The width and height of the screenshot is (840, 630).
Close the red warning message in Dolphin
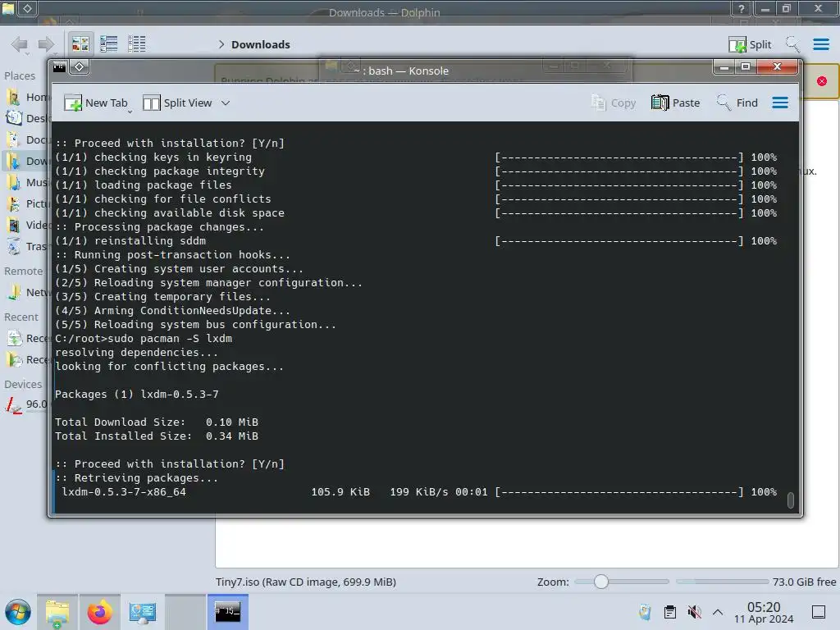(x=822, y=81)
